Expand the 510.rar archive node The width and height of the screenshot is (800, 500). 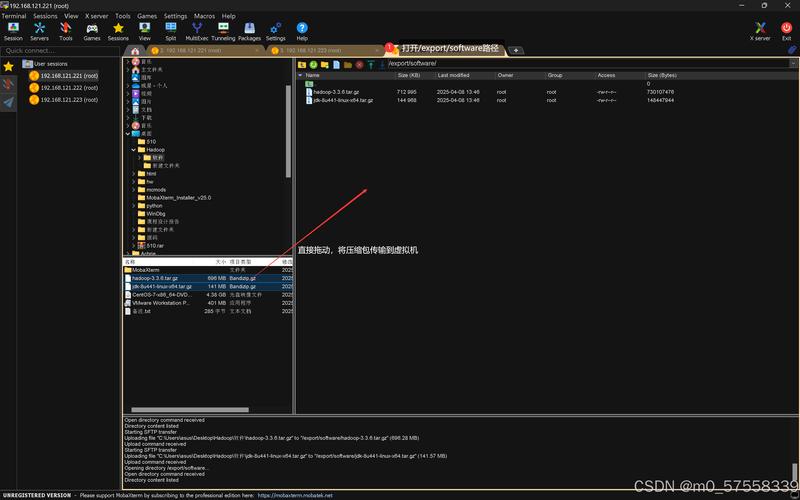(x=134, y=245)
